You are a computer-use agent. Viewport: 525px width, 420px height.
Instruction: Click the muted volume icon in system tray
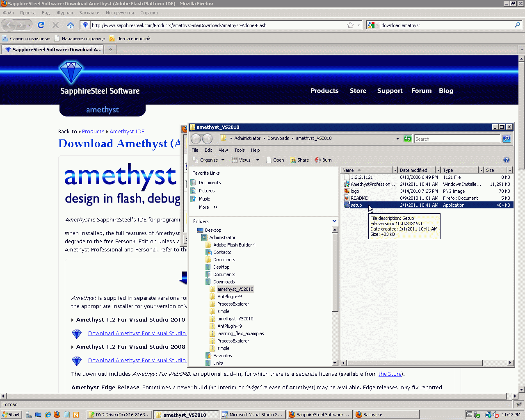pyautogui.click(x=496, y=415)
